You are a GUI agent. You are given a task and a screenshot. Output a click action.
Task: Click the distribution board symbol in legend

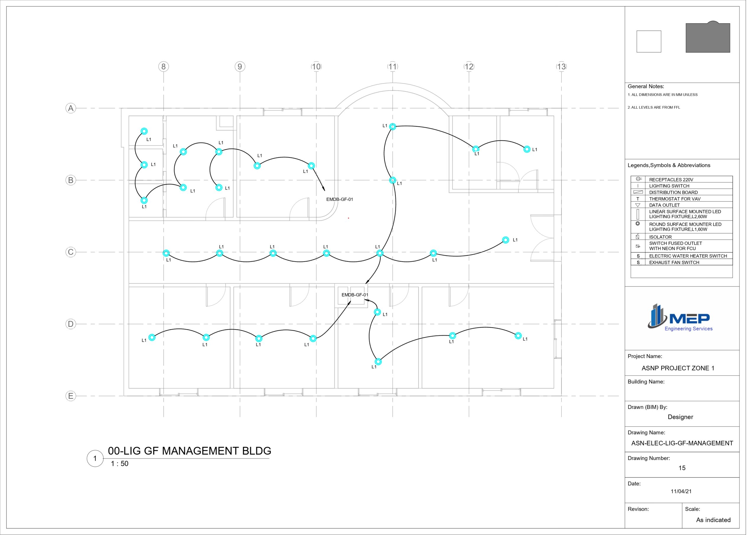pos(638,192)
